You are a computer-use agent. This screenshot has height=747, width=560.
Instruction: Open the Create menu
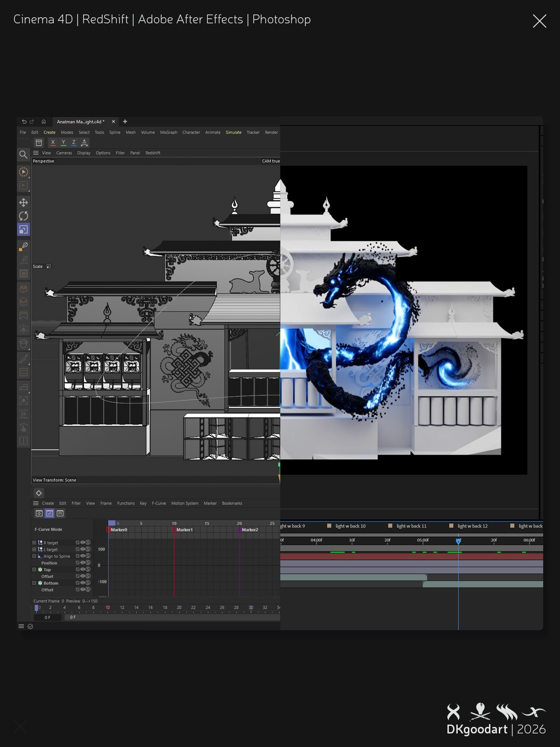(x=50, y=133)
